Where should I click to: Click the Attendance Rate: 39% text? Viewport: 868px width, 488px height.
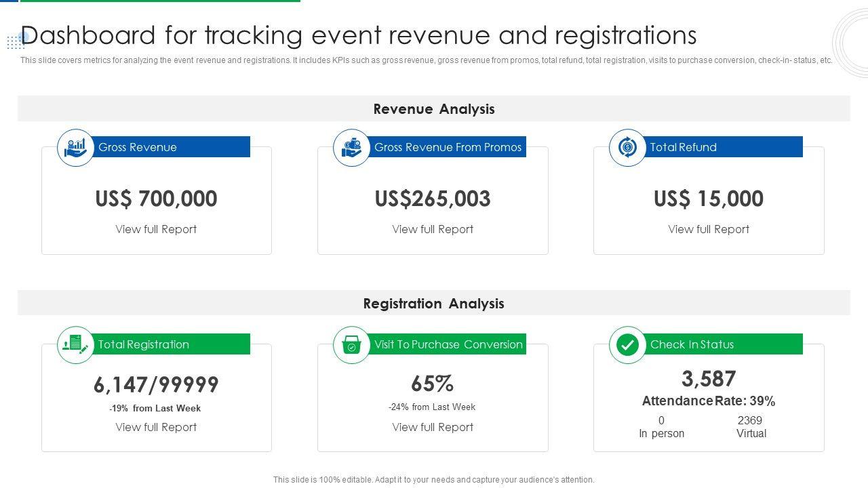point(709,401)
